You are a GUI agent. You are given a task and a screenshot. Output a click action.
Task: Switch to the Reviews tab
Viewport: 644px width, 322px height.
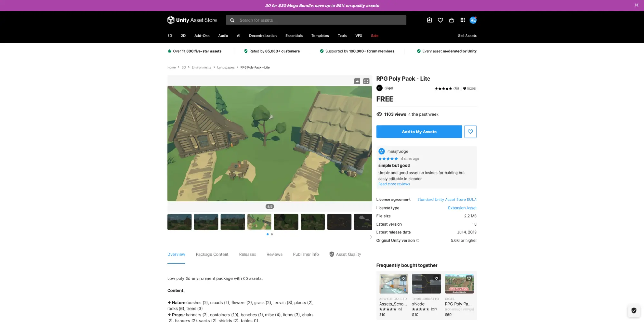pyautogui.click(x=274, y=254)
